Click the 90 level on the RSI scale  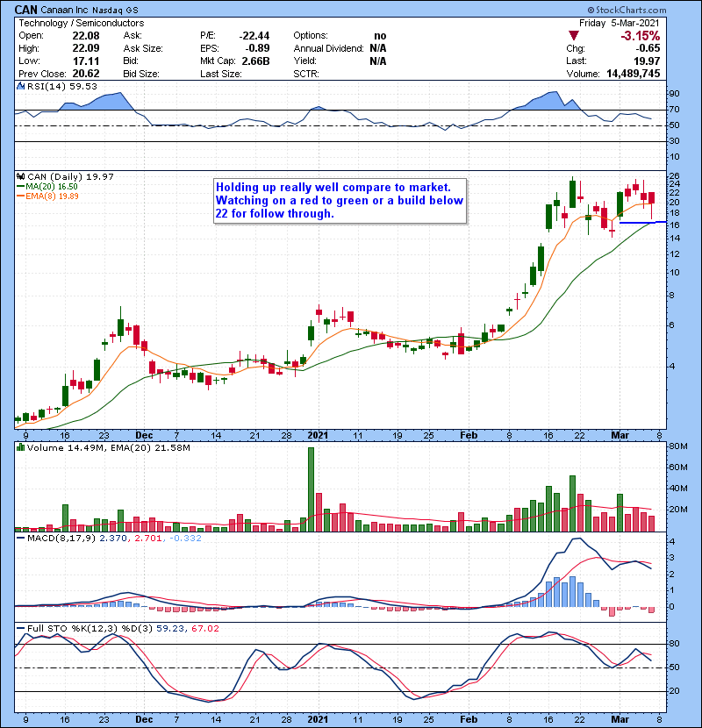point(675,94)
